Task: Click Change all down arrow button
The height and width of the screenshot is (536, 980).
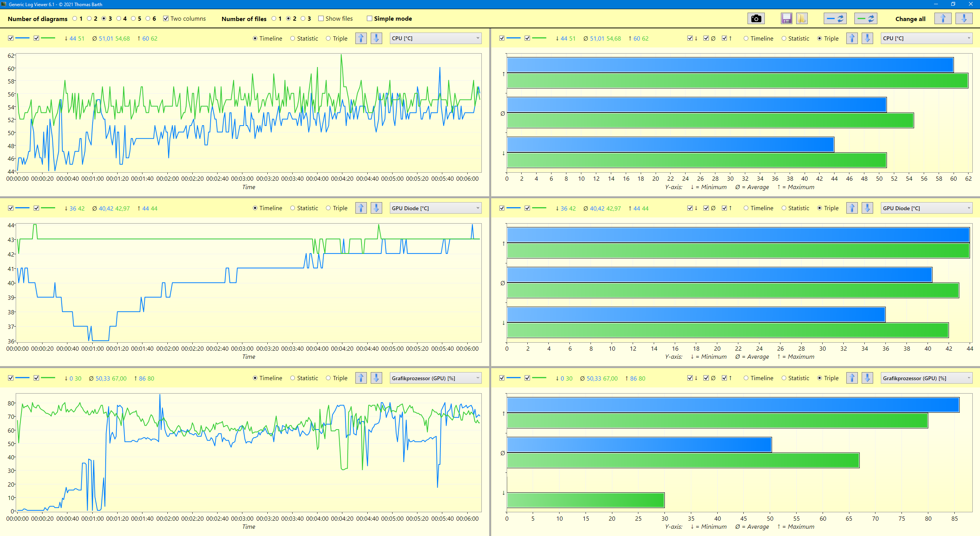Action: point(964,19)
